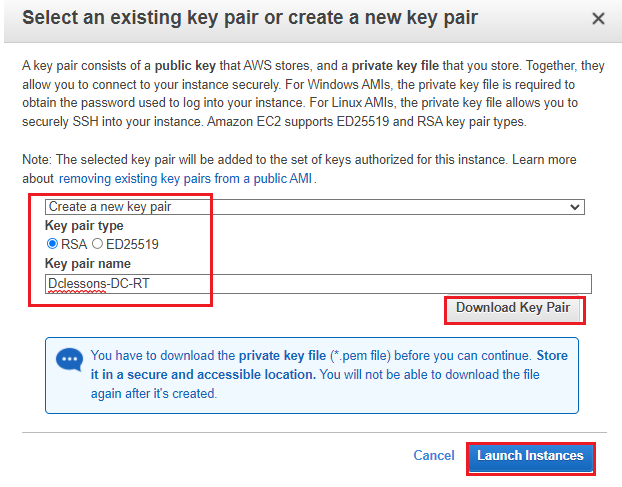Select the RSA key pair type

coord(52,243)
